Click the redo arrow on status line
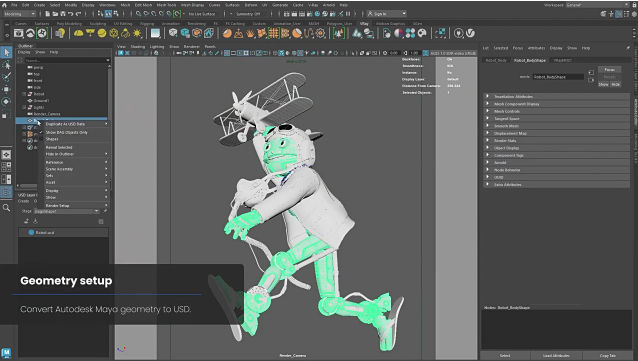 (78, 14)
